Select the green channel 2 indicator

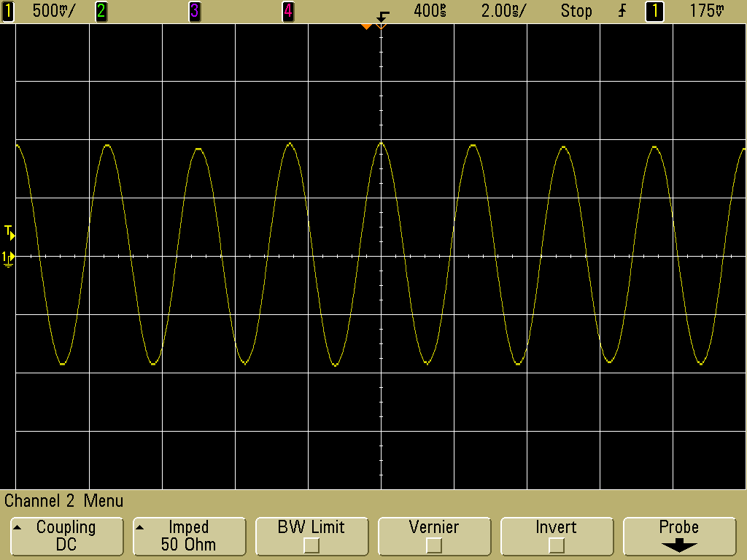[x=101, y=11]
